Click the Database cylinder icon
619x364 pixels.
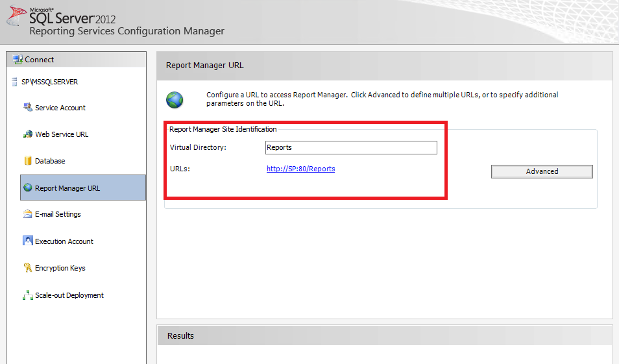pos(28,161)
